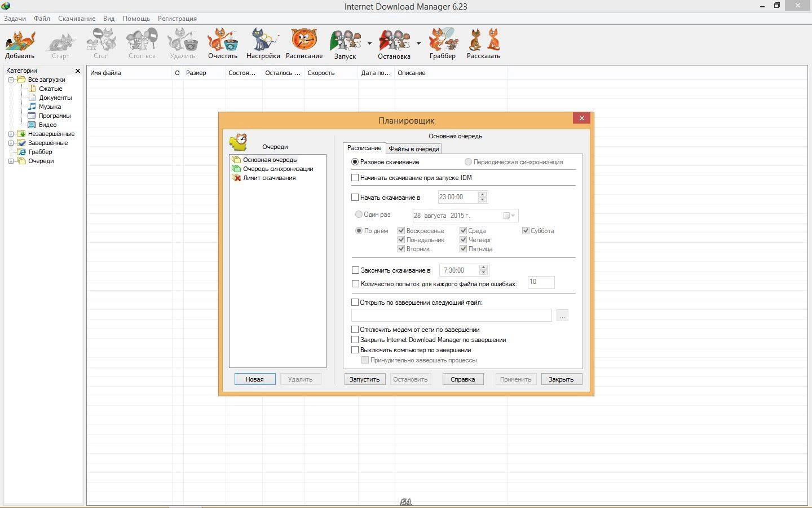The width and height of the screenshot is (812, 508).
Task: Open the Скачивание menu
Action: point(77,19)
